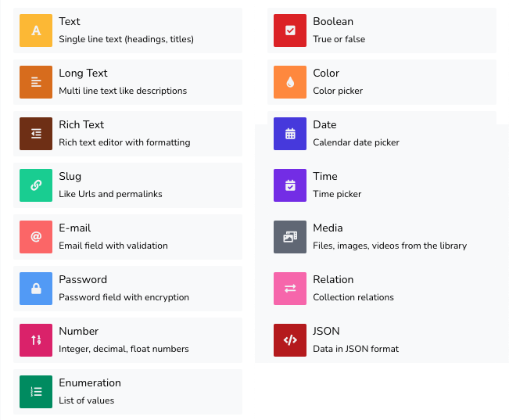Choose the purple Time picker icon
The width and height of the screenshot is (509, 420).
click(290, 185)
